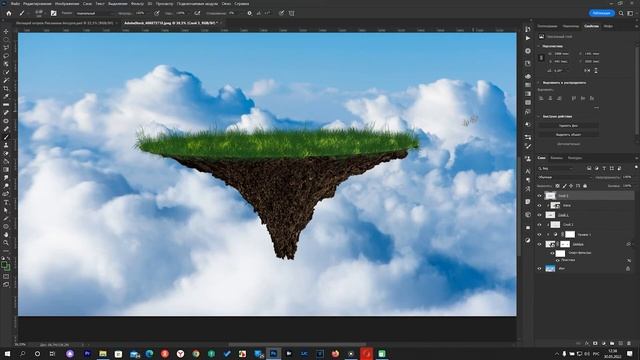Image resolution: width=640 pixels, height=360 pixels.
Task: Open the brush tool preset picker
Action: click(24, 13)
